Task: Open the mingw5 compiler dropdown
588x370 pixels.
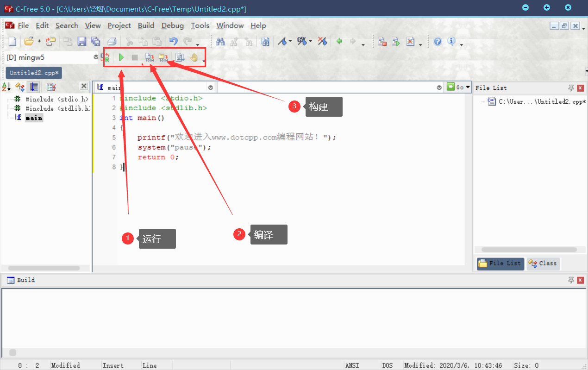Action: pyautogui.click(x=96, y=57)
